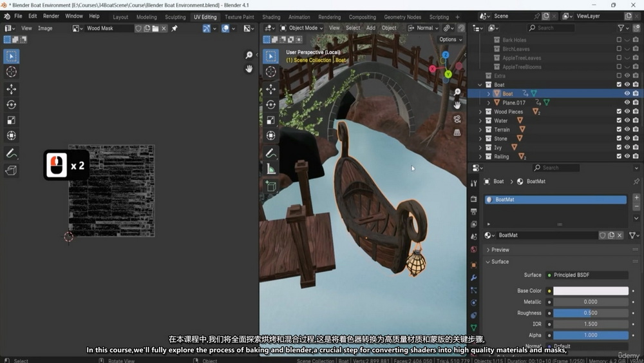
Task: Open the Image menu in UV editor
Action: 45,28
